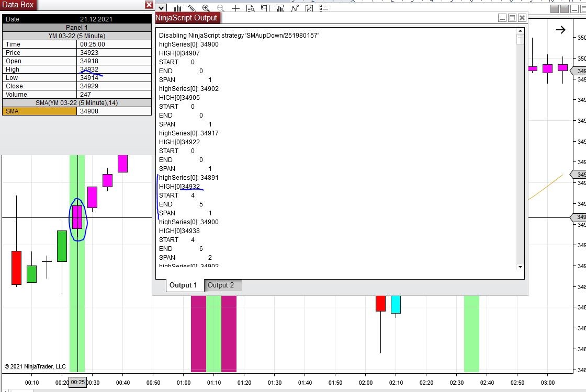Minimize the main chart window
Image resolution: width=586 pixels, height=392 pixels.
(x=574, y=9)
